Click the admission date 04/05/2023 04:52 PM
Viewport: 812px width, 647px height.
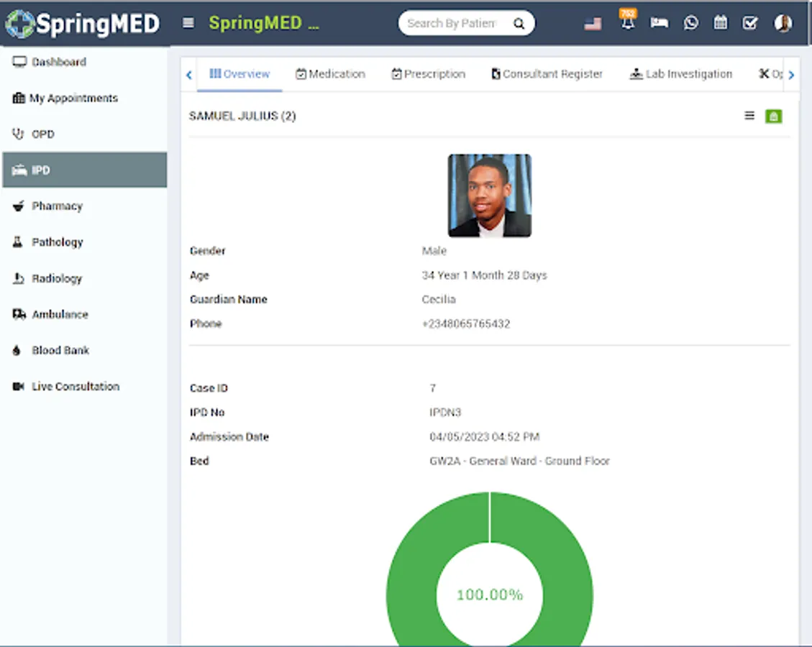(x=485, y=437)
